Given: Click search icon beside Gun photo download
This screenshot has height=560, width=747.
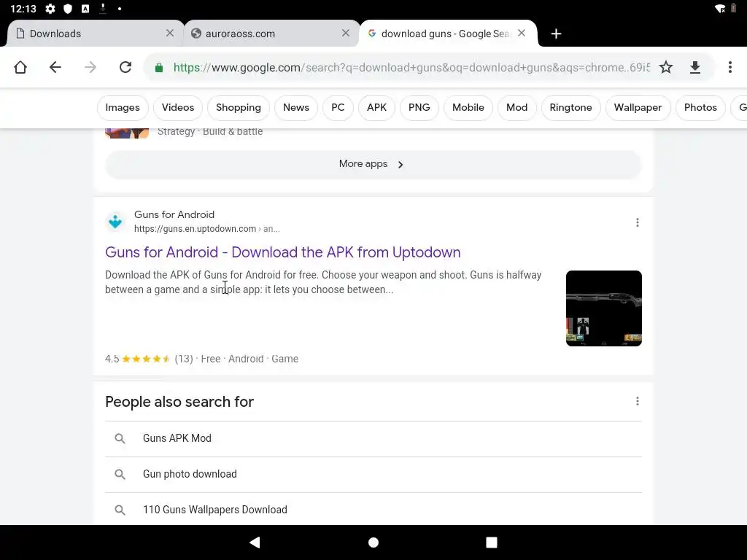Looking at the screenshot, I should [x=120, y=474].
